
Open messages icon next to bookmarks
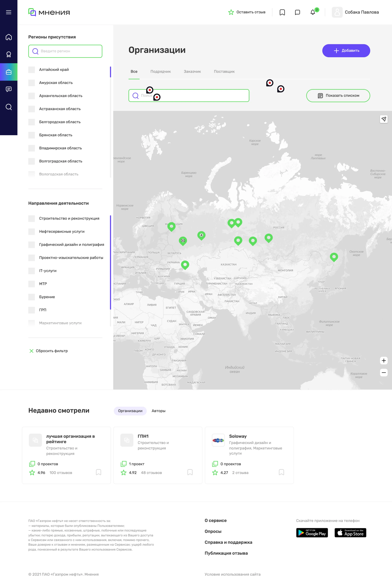coord(298,12)
